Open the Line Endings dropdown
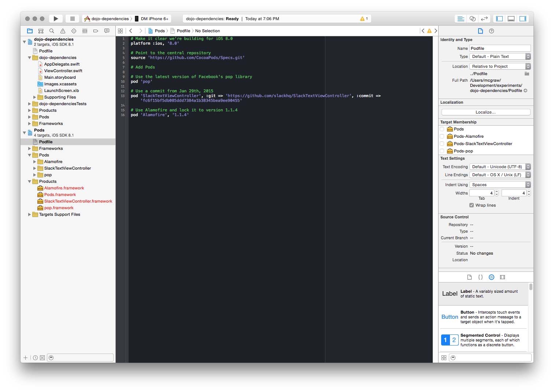The width and height of the screenshot is (554, 392). pyautogui.click(x=500, y=175)
